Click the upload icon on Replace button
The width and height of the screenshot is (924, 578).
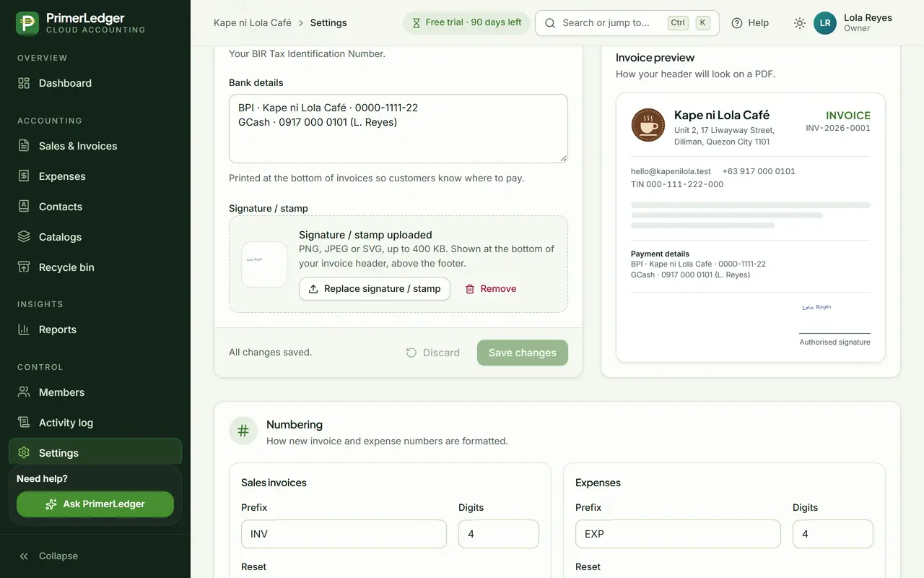(x=313, y=289)
